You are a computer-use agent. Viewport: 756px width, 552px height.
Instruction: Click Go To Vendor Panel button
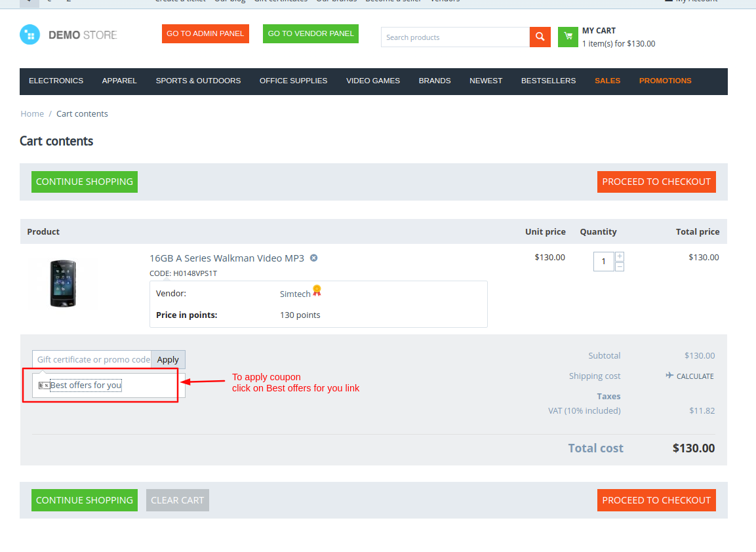tap(311, 33)
